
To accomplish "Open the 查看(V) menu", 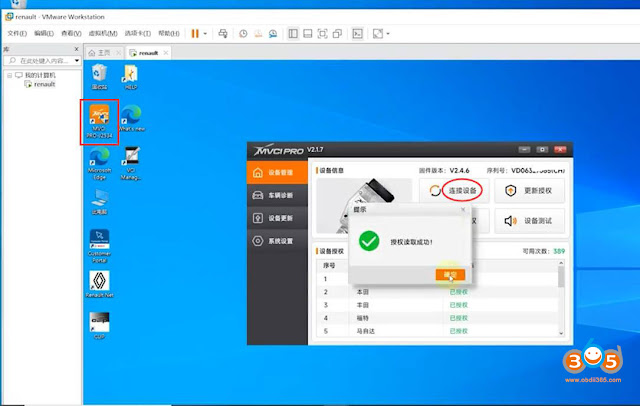I will point(71,33).
